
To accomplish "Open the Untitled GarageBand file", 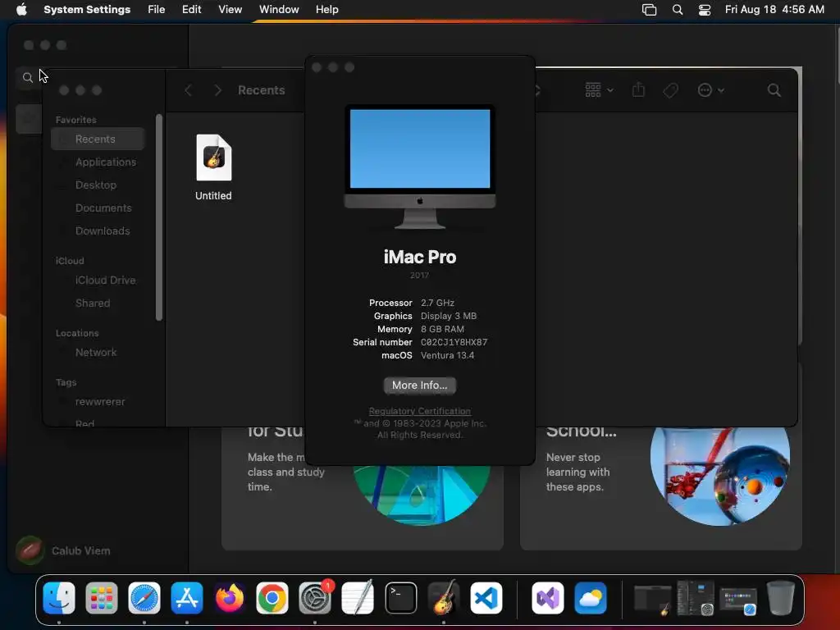I will tap(214, 167).
